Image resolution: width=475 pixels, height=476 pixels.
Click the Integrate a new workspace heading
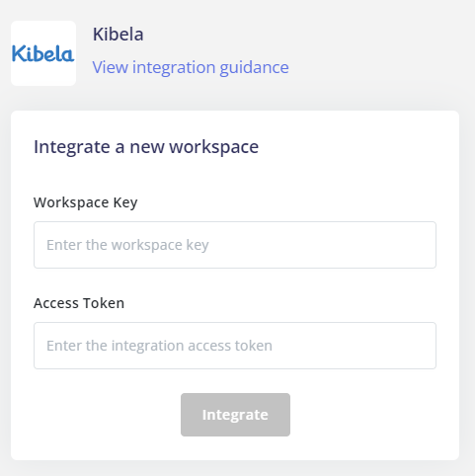click(146, 147)
